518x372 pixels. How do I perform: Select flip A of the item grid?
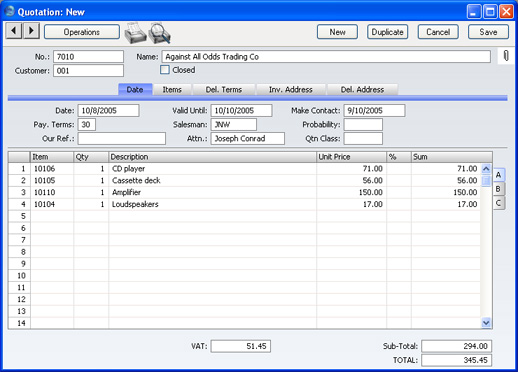[499, 175]
